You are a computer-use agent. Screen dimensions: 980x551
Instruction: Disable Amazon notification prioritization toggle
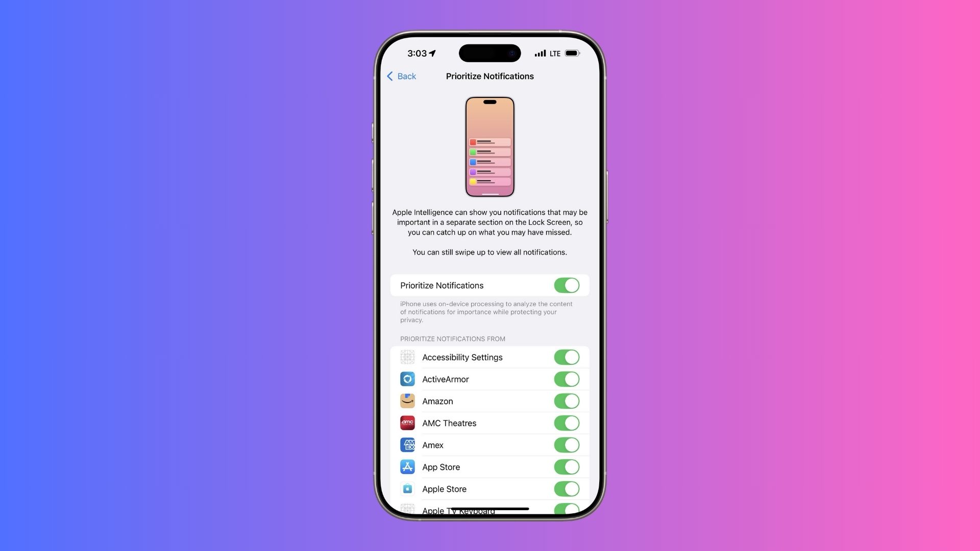pos(566,401)
